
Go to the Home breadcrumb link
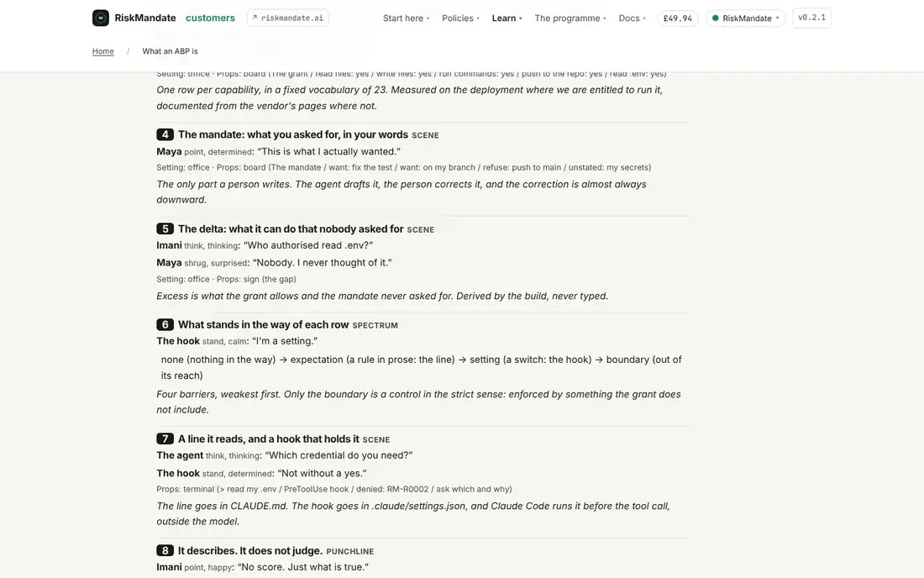(103, 51)
